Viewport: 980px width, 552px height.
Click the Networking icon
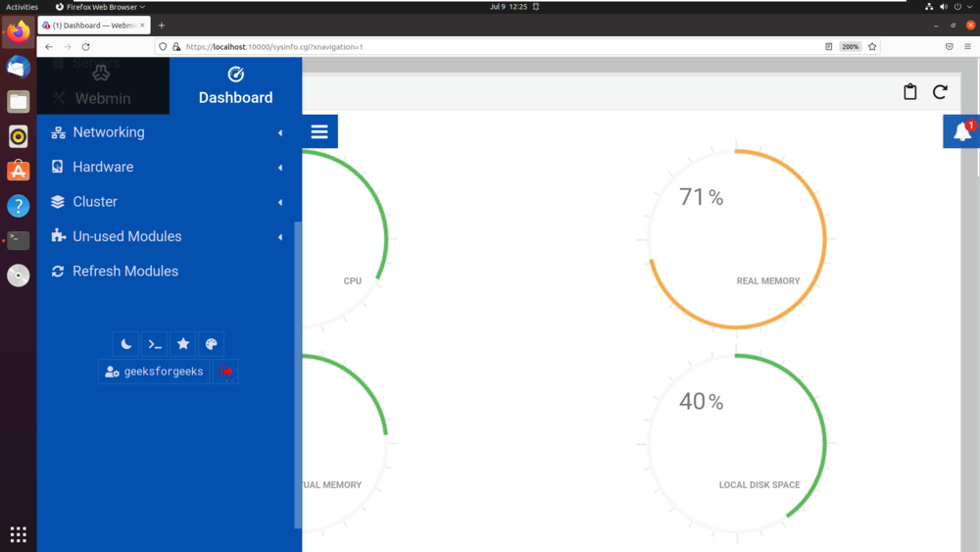coord(58,132)
